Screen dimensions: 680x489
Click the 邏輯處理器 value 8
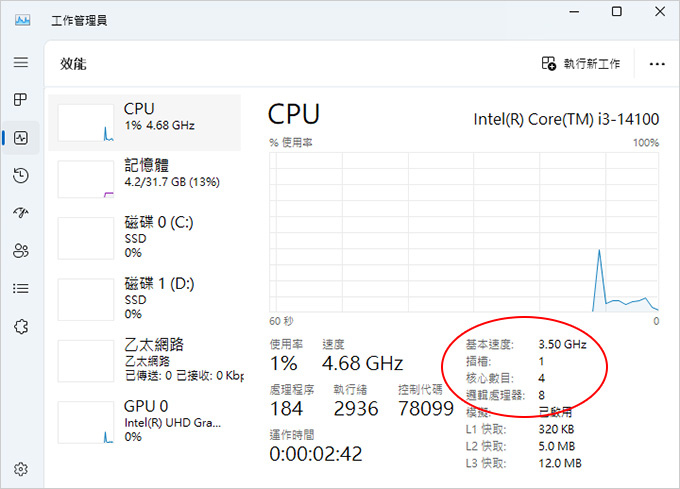point(542,395)
